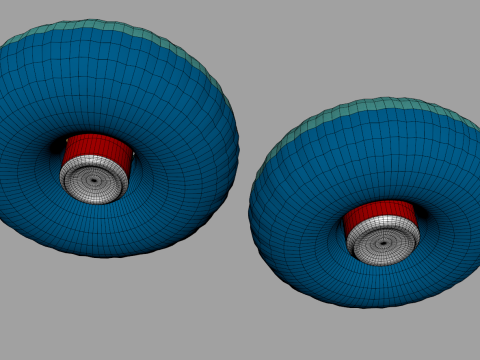Pick the center node of left white disk
Image resolution: width=480 pixels, height=360 pixels.
click(94, 181)
